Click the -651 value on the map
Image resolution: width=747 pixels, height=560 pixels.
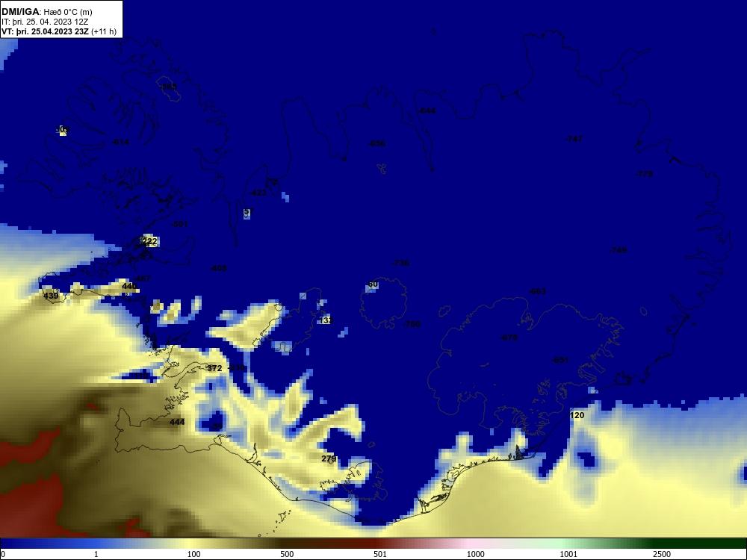coord(560,360)
